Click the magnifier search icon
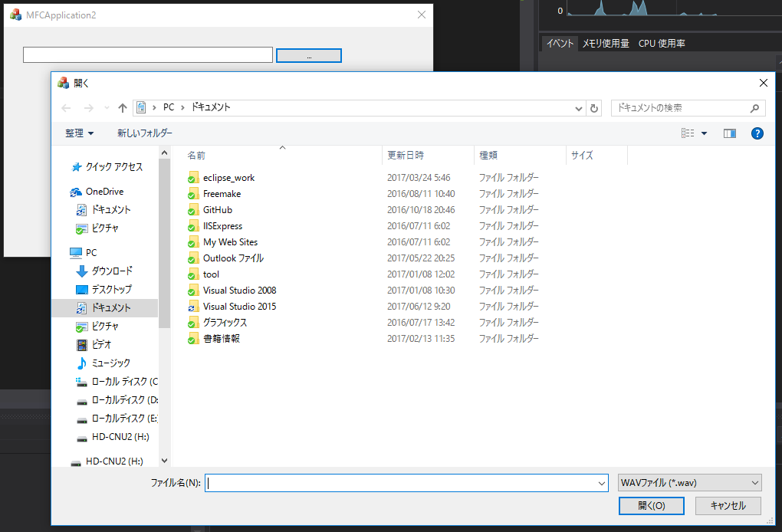 [x=754, y=107]
